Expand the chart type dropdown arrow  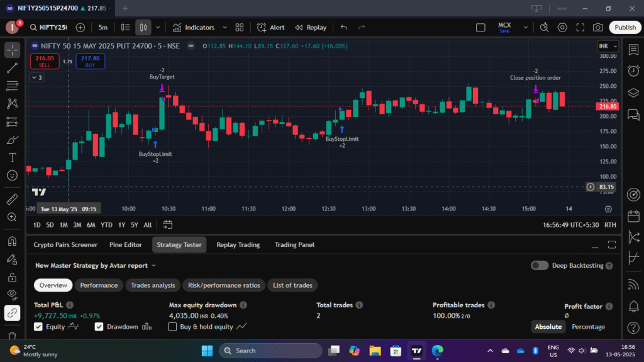pyautogui.click(x=158, y=28)
